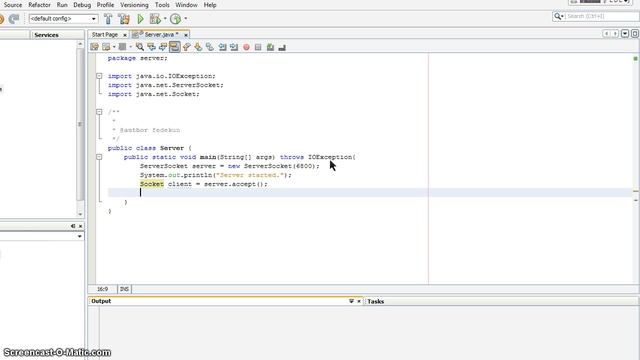Click the Forward navigation editor icon
The height and width of the screenshot is (360, 640).
(122, 47)
